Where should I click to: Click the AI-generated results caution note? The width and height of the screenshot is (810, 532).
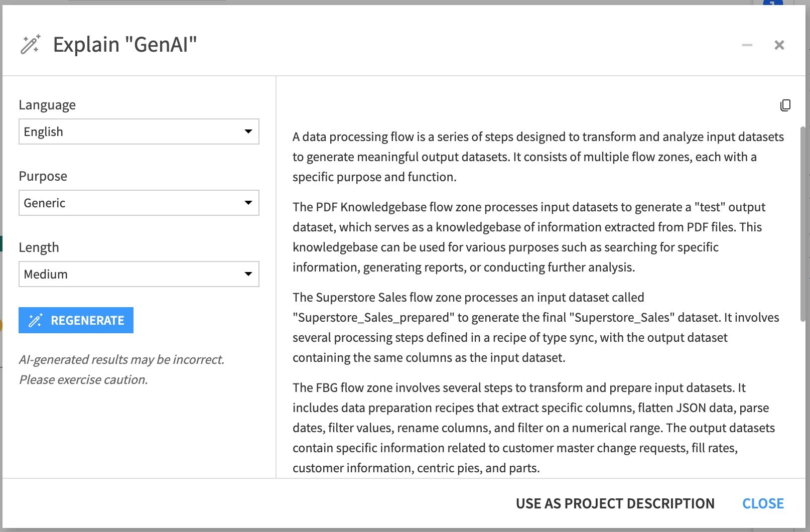(x=121, y=369)
